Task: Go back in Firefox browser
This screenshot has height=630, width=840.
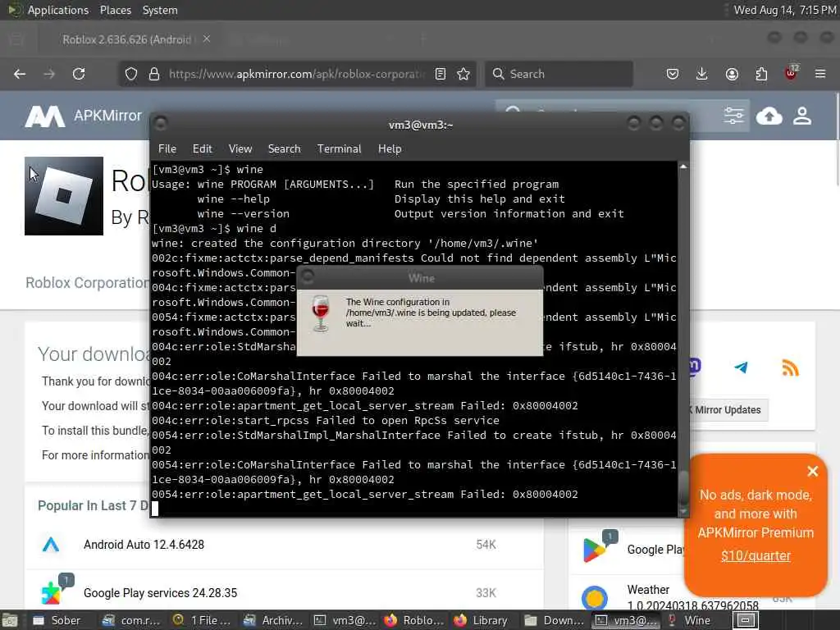Action: (x=20, y=74)
